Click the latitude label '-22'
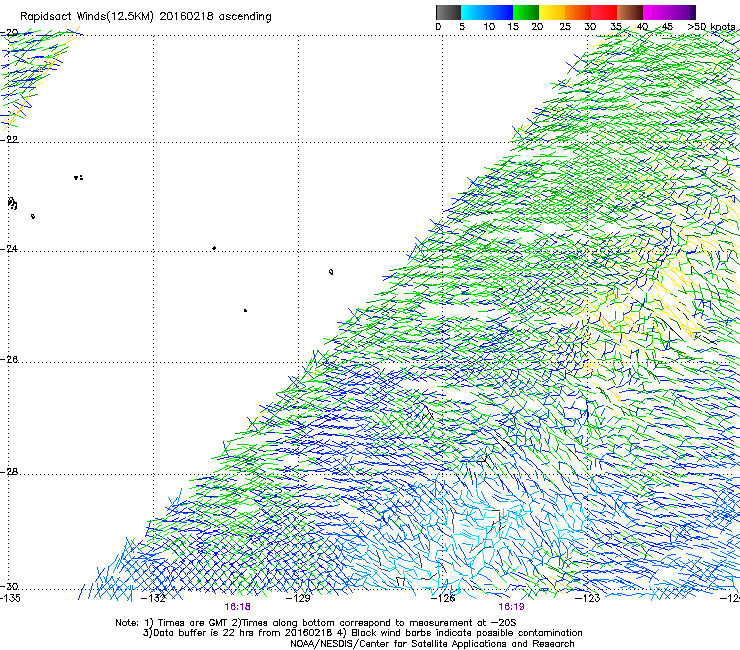The width and height of the screenshot is (740, 650). [9, 140]
